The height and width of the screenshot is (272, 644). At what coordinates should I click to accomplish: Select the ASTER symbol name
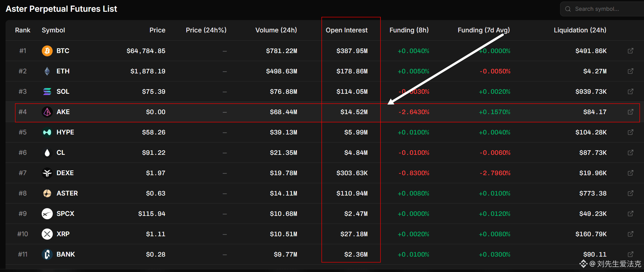67,193
